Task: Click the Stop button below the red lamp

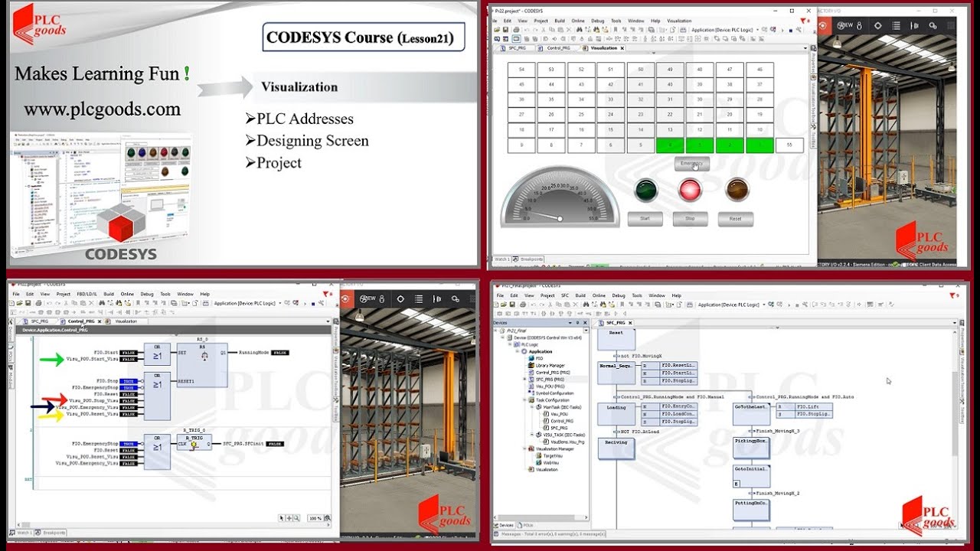Action: (690, 219)
